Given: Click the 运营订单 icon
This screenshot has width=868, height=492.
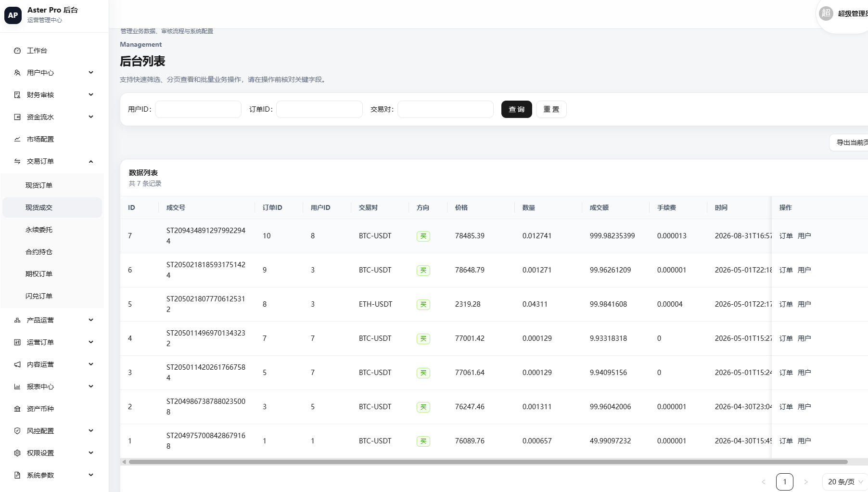Looking at the screenshot, I should pos(17,342).
